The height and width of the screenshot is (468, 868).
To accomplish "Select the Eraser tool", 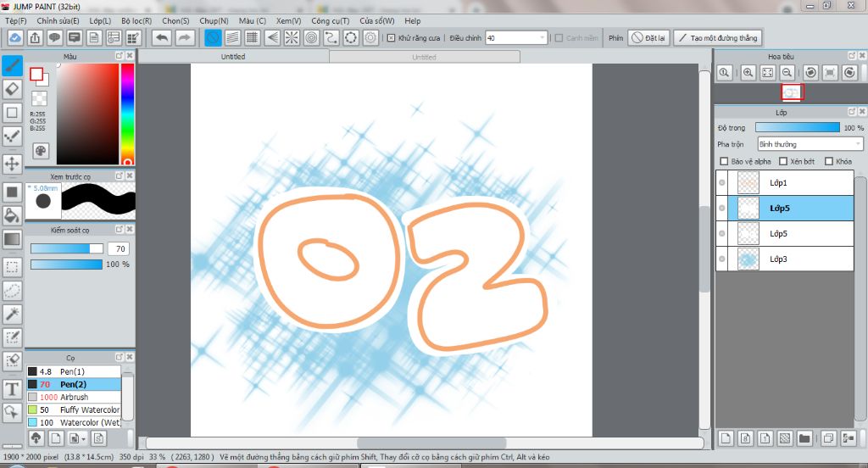I will coord(12,89).
